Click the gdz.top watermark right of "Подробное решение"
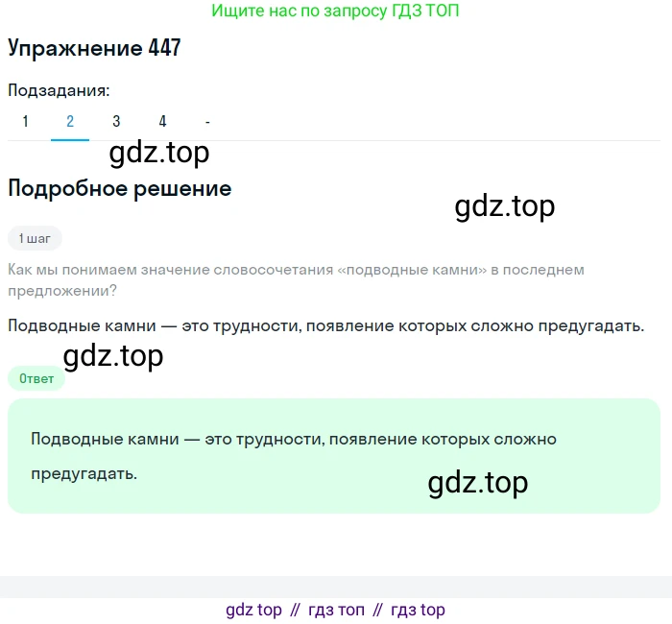This screenshot has height=624, width=672. pyautogui.click(x=504, y=206)
